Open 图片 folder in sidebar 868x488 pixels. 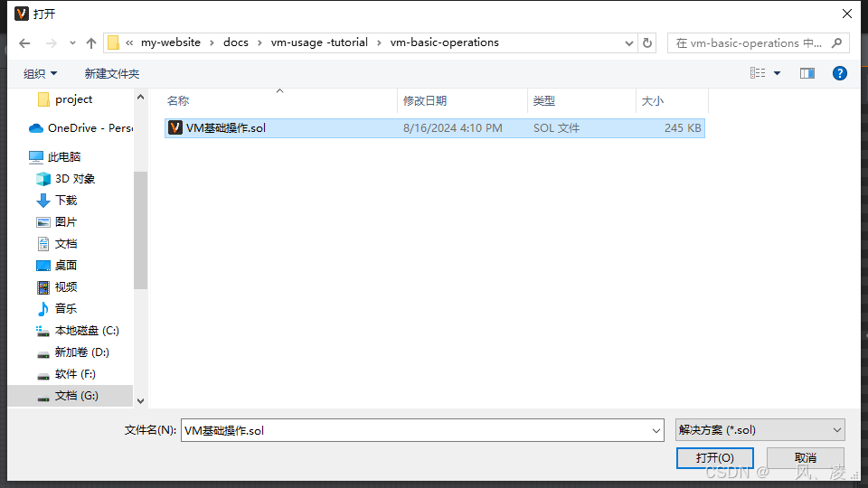pyautogui.click(x=56, y=222)
